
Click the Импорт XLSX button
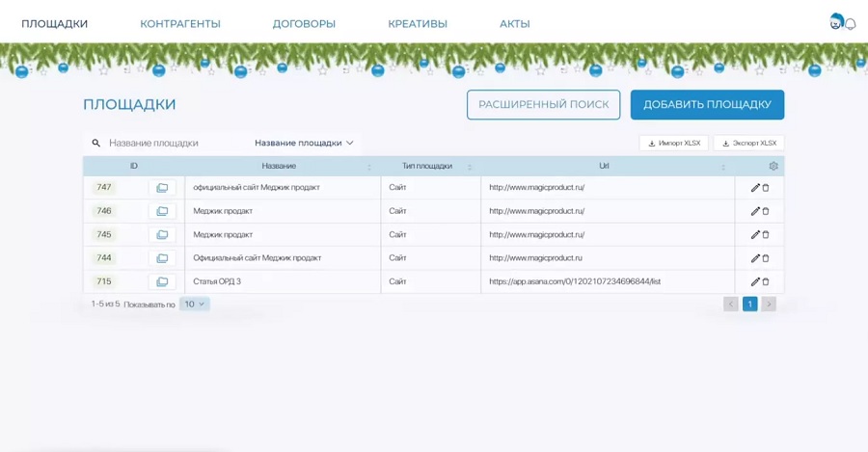click(673, 144)
